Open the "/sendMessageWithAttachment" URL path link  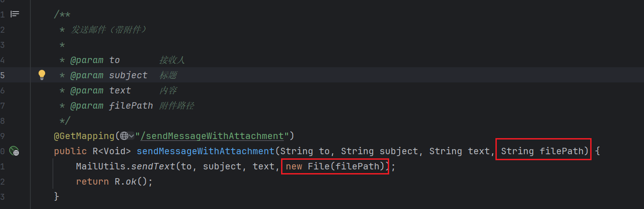tap(212, 136)
